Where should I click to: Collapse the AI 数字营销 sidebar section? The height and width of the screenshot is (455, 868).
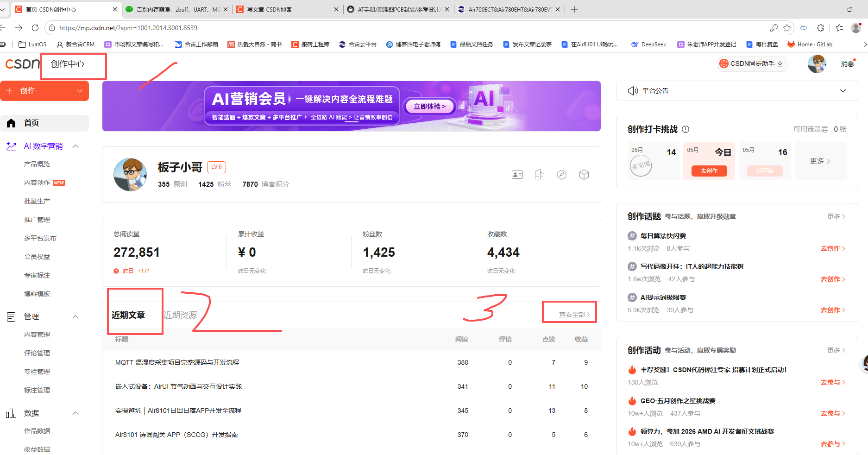click(76, 146)
